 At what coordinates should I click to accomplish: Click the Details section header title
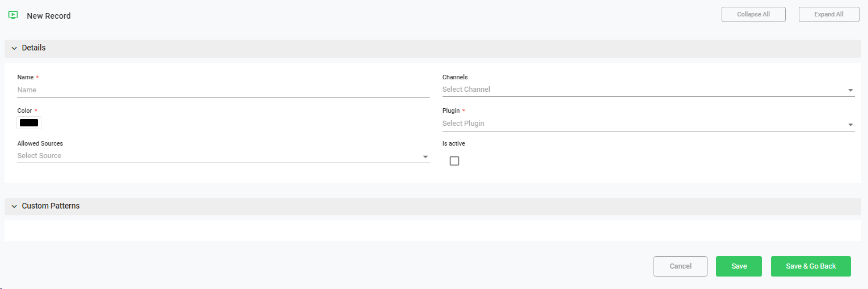[x=34, y=48]
